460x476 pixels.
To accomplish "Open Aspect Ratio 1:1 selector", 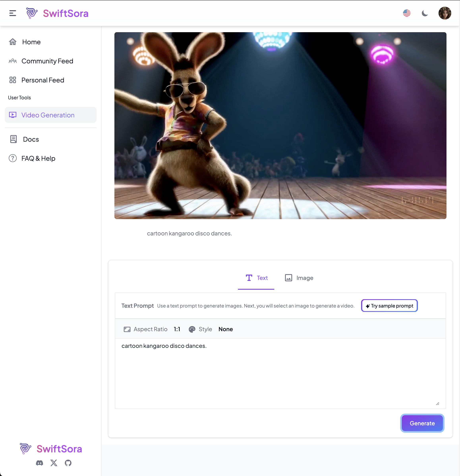I will point(177,329).
